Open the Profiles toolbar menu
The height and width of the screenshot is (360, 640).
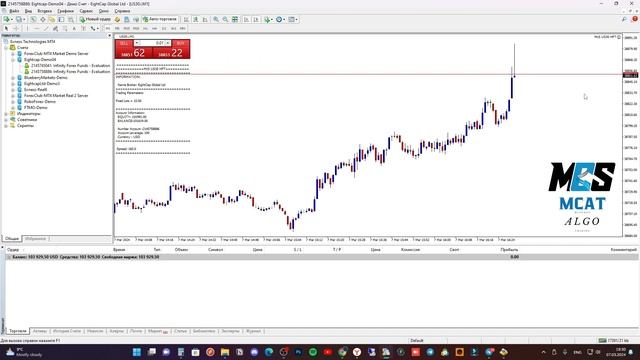[20, 19]
